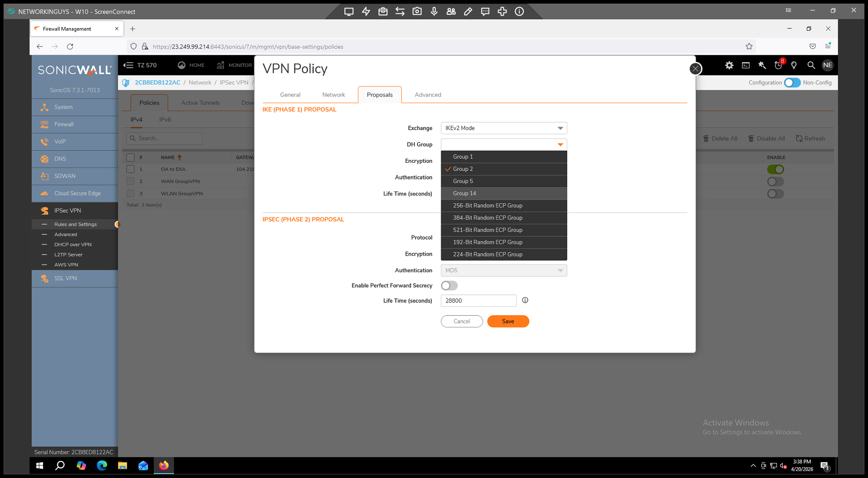Click the lightbulb tips icon
This screenshot has height=478, width=868.
pyautogui.click(x=794, y=65)
